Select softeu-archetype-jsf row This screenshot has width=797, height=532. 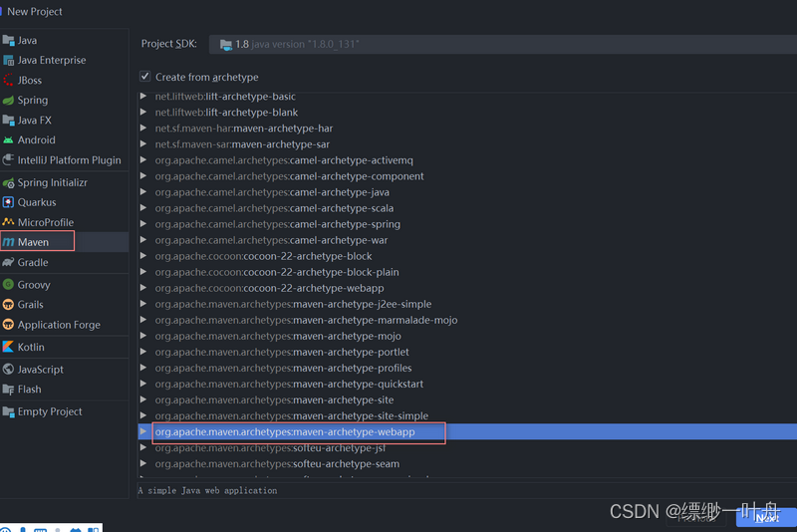tap(467, 447)
